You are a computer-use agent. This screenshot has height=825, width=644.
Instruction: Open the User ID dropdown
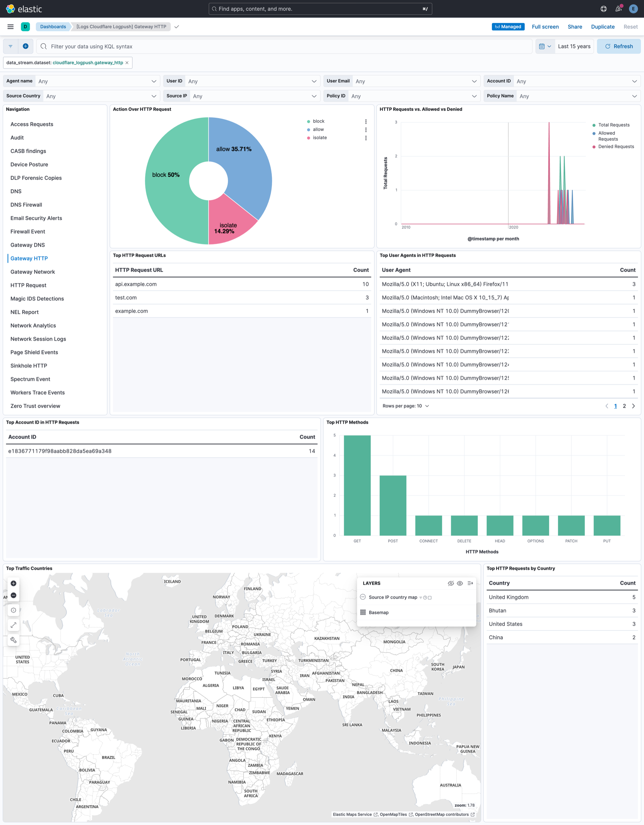coord(253,81)
